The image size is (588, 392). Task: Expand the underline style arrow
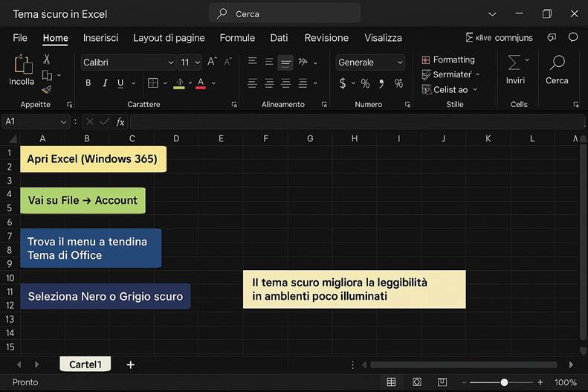[x=133, y=83]
